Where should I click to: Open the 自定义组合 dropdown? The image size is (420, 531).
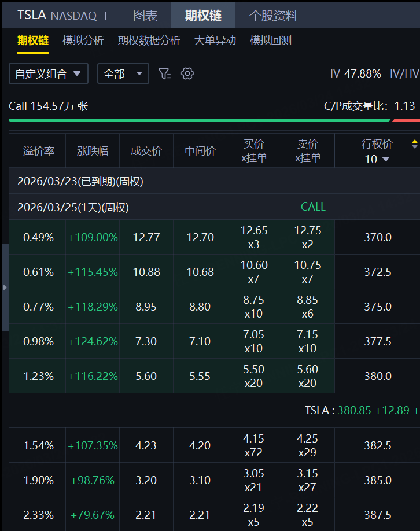click(x=49, y=73)
